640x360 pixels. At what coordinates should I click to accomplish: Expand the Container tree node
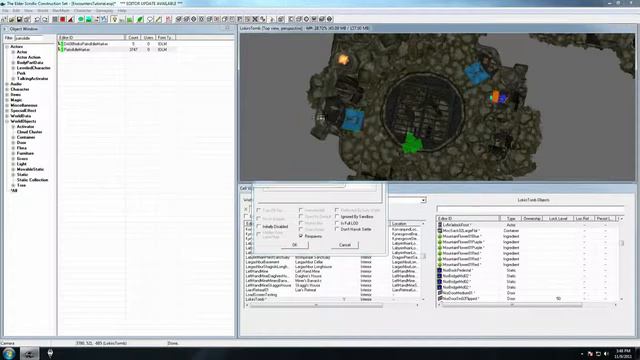pyautogui.click(x=13, y=137)
